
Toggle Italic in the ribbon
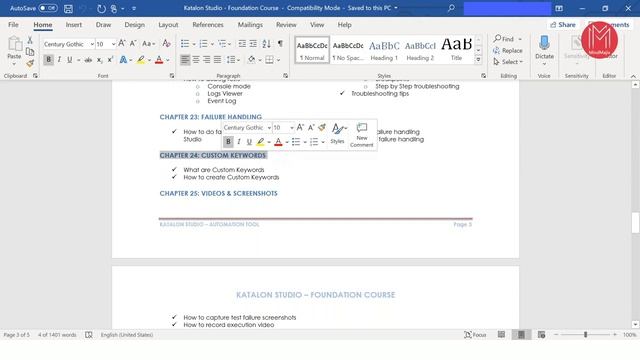pos(59,60)
